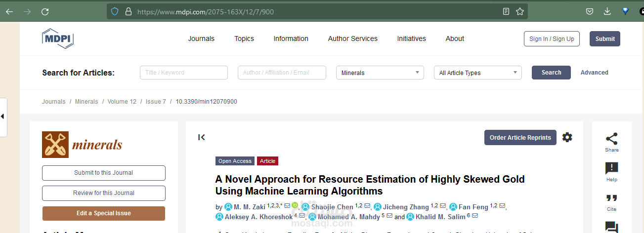Go back using the browser back arrow

coord(9,11)
